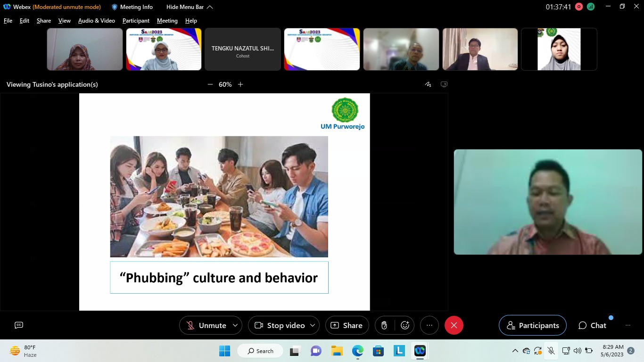
Task: Click the shared screen view options icon
Action: coord(444,84)
